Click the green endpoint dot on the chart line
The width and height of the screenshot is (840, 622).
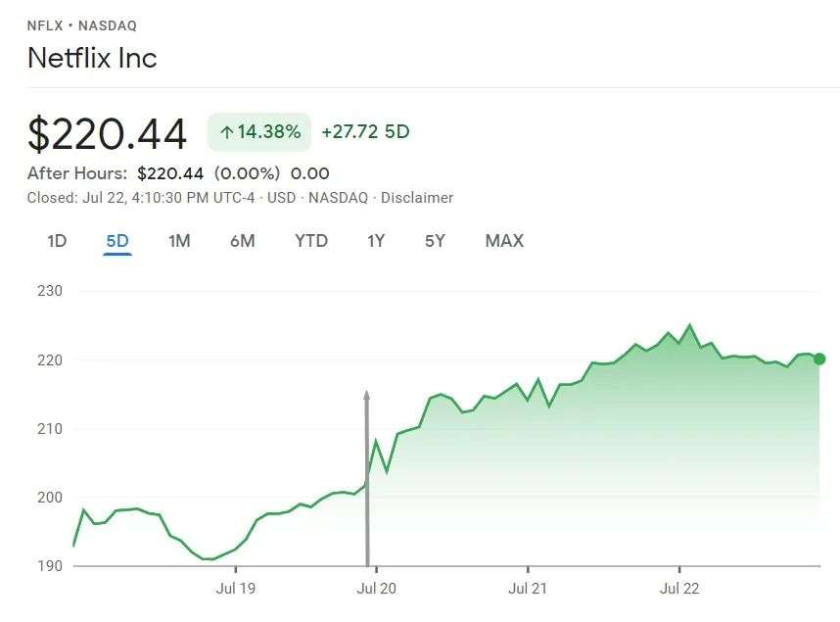click(819, 359)
